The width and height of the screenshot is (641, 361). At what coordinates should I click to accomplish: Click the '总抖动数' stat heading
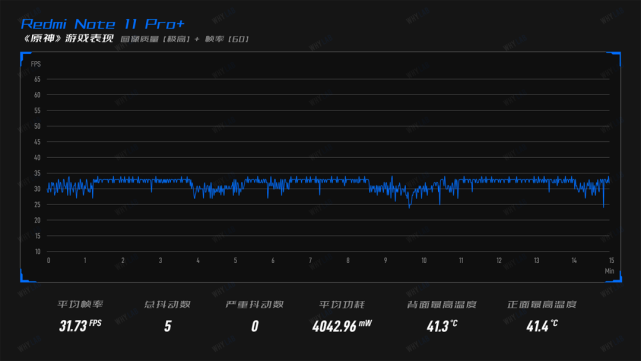(167, 305)
